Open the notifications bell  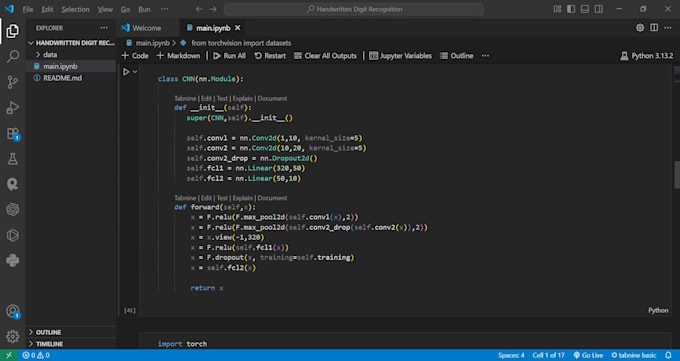pos(668,355)
